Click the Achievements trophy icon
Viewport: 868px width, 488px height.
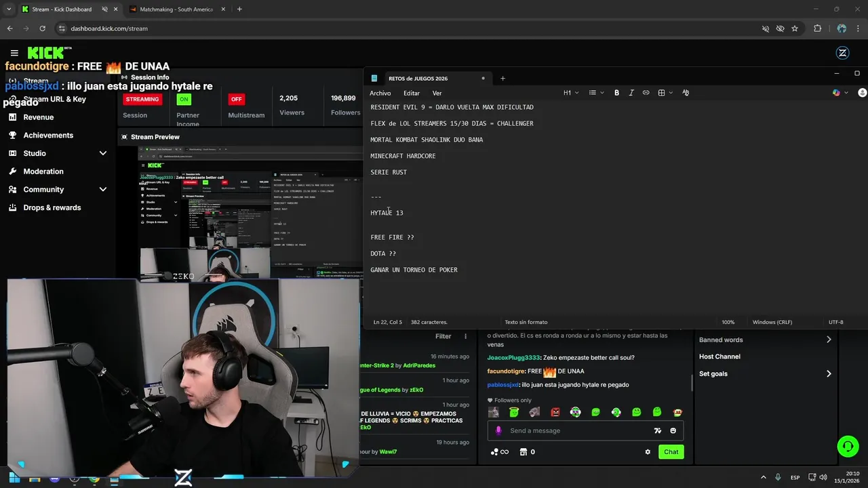[13, 135]
